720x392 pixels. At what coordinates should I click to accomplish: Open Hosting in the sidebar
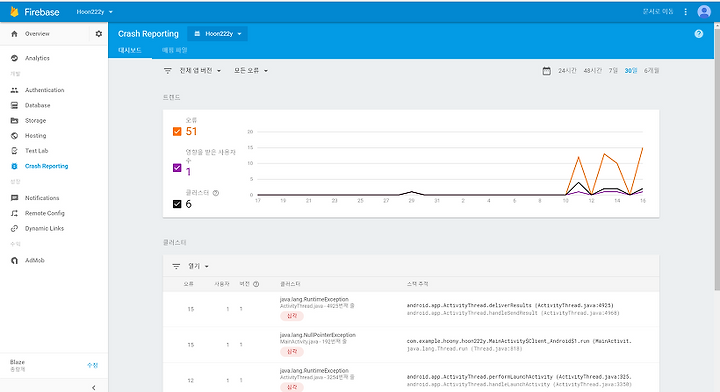click(x=35, y=135)
